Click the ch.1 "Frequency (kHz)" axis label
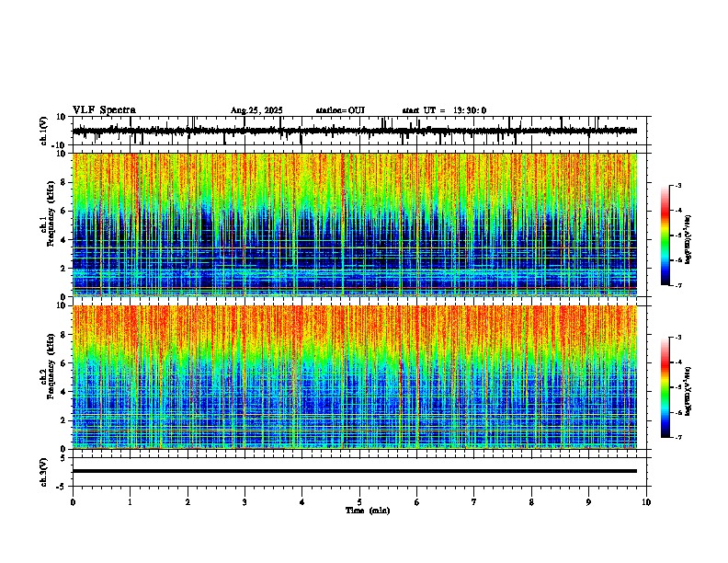Image resolution: width=728 pixels, height=563 pixels. (x=52, y=214)
